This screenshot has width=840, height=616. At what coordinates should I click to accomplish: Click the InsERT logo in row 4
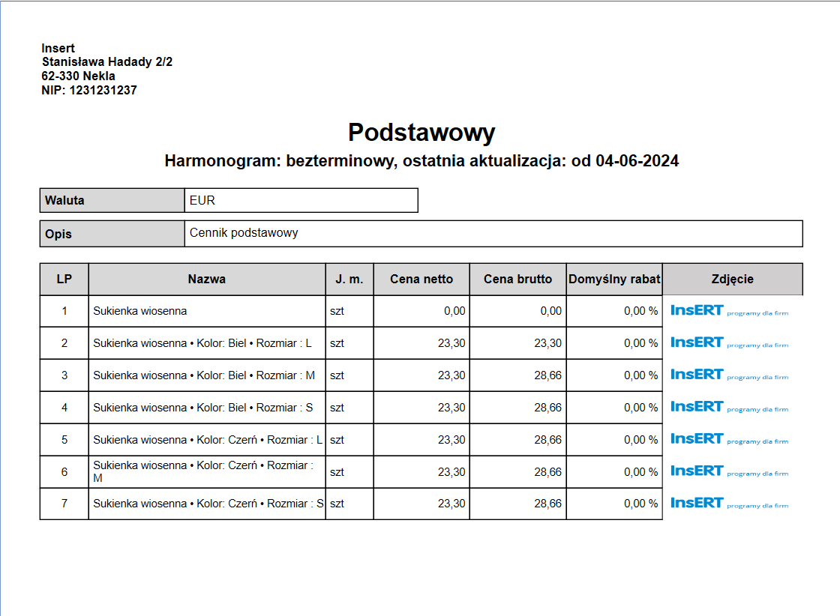click(729, 407)
